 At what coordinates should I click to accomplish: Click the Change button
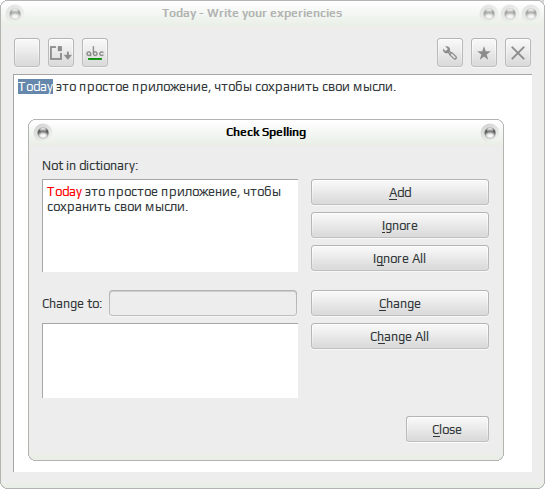[x=400, y=303]
